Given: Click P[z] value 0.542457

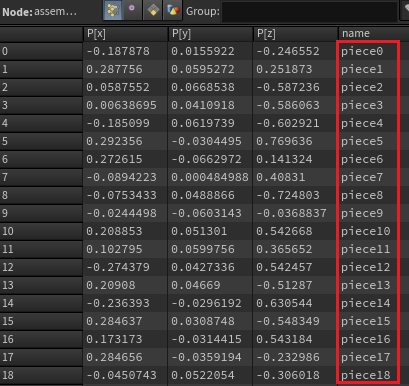Looking at the screenshot, I should (x=284, y=267).
